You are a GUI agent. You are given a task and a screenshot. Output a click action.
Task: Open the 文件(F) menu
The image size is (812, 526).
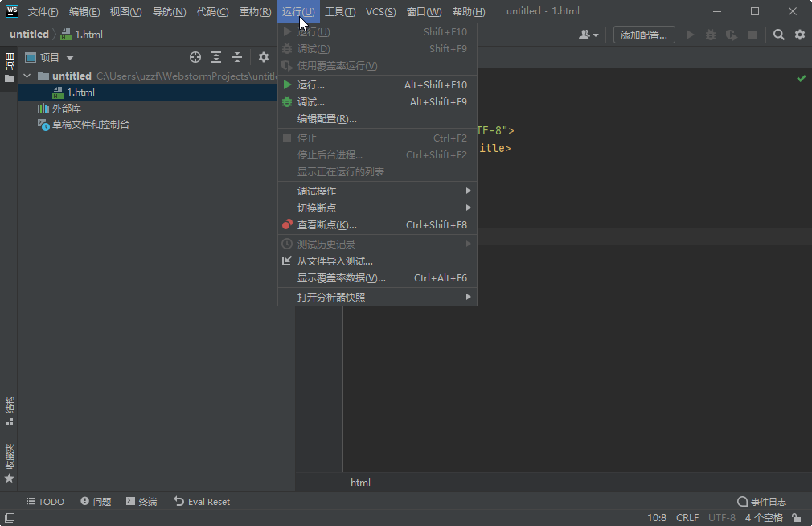[43, 11]
